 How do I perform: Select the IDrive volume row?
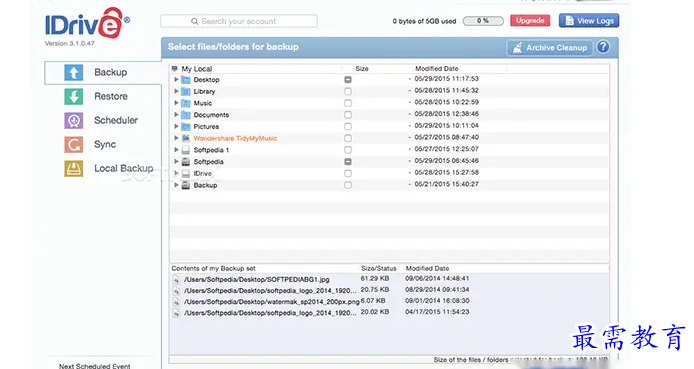pos(389,173)
